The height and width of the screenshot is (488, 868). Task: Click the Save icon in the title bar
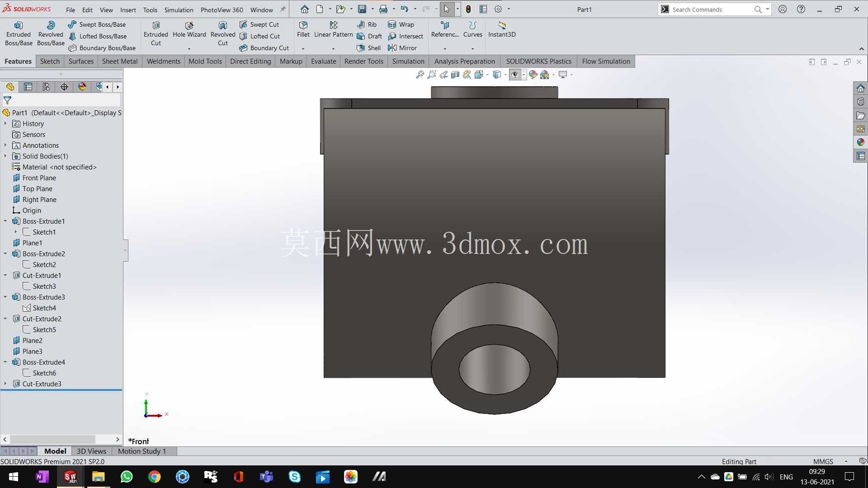[362, 9]
